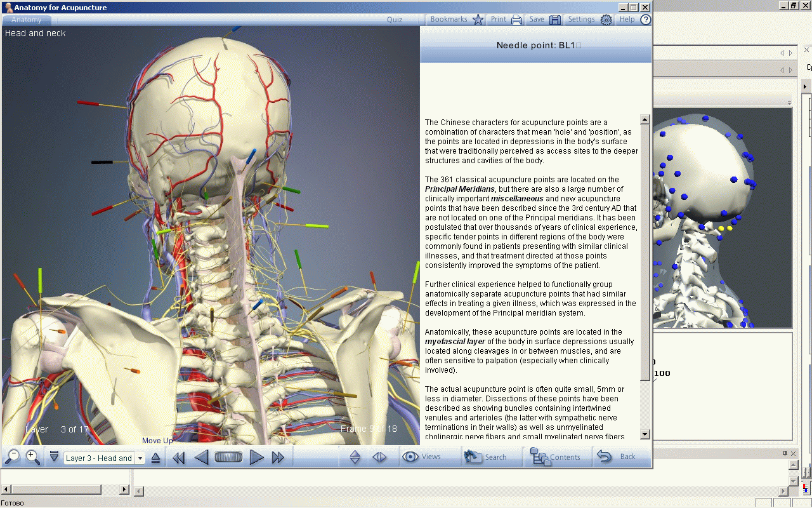812x508 pixels.
Task: Expand the Layer 3 dropdown list
Action: [x=140, y=458]
